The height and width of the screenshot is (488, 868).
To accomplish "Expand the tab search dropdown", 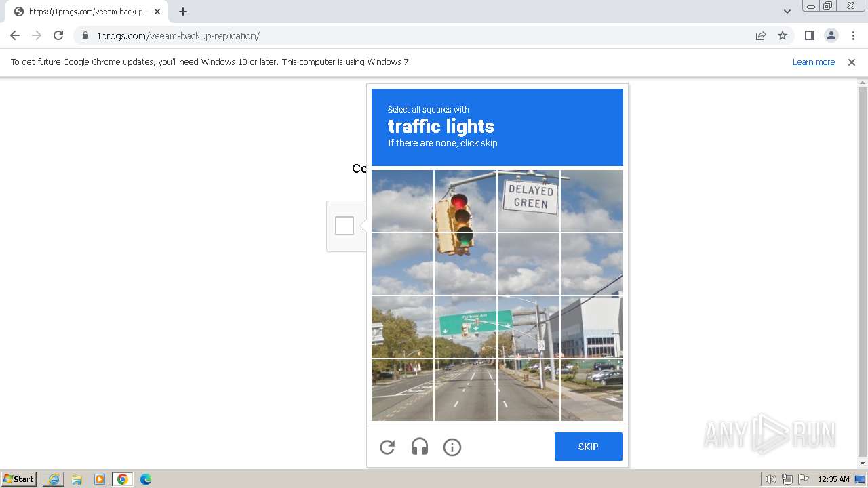I will pos(787,12).
